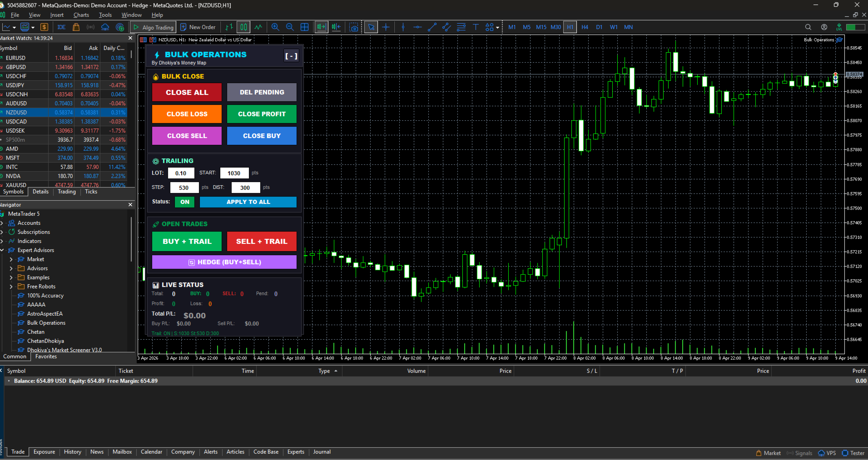868x460 pixels.
Task: Select the MN monthly timeframe
Action: (x=628, y=27)
